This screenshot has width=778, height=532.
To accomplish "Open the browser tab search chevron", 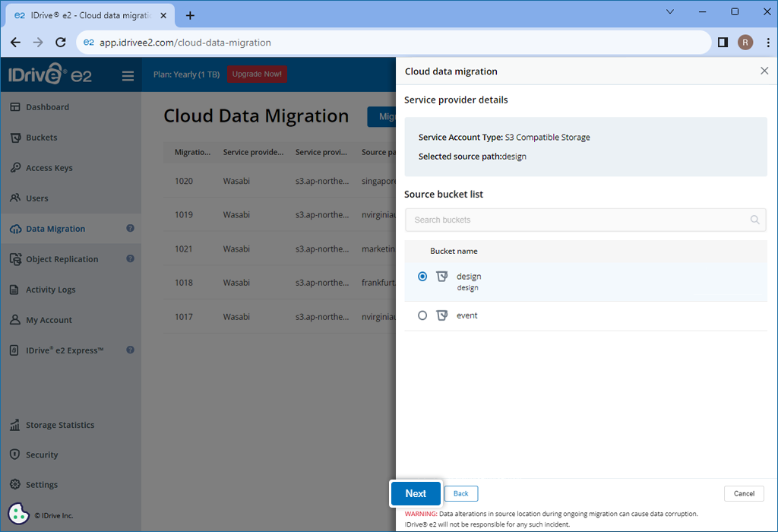I will [670, 12].
